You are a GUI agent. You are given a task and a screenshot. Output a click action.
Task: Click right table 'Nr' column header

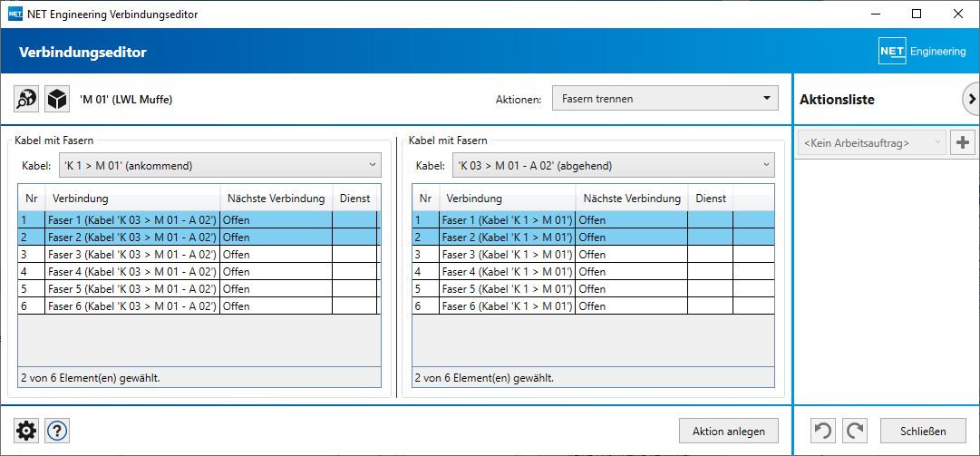(x=425, y=199)
